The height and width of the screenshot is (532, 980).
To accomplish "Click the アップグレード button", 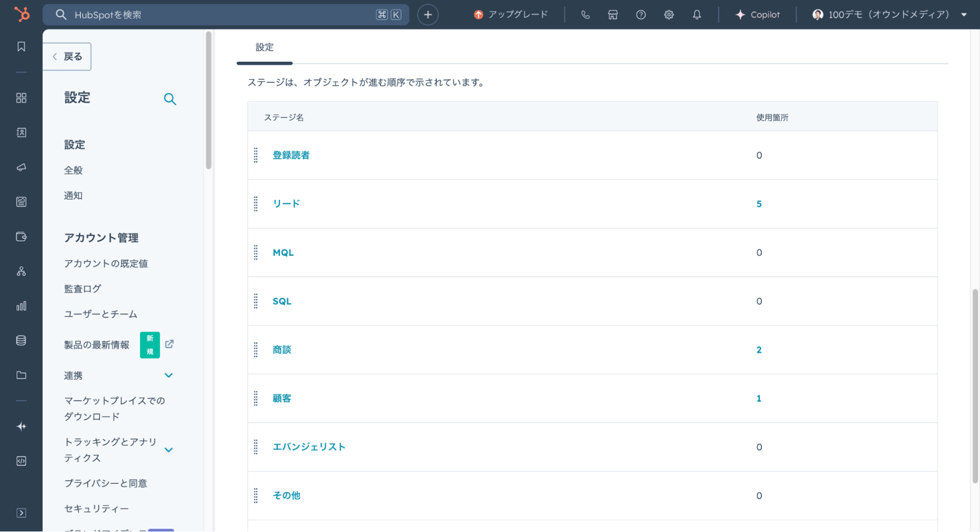I will [511, 14].
